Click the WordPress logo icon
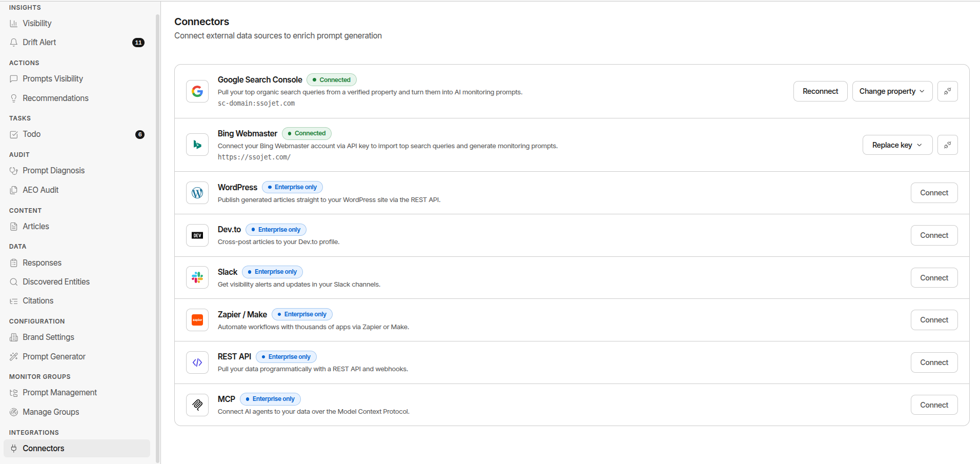Viewport: 980px width, 464px height. 197,193
